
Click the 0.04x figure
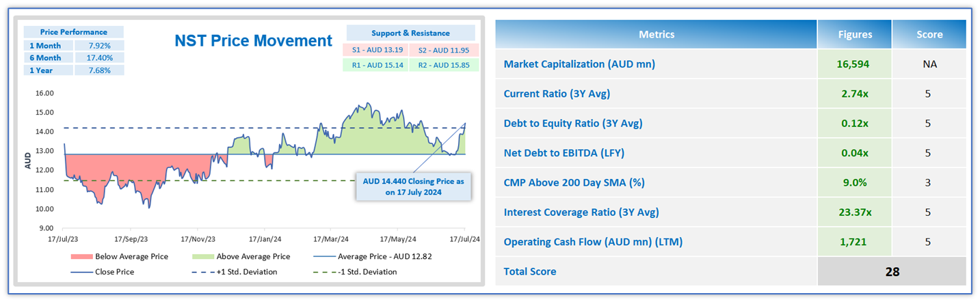[x=855, y=153]
